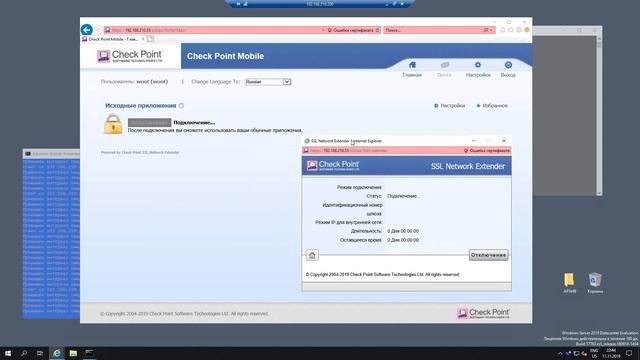
Task: Show hidden tray icons chevron
Action: coord(560,353)
